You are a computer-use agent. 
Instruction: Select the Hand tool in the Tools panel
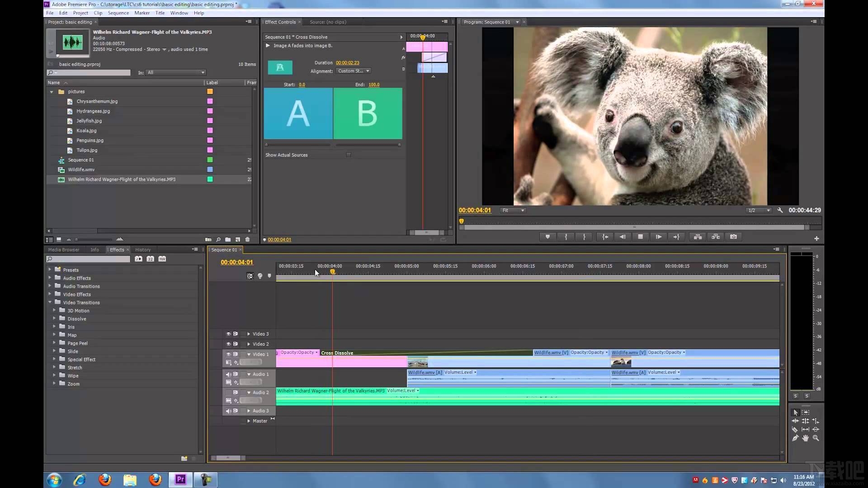805,438
